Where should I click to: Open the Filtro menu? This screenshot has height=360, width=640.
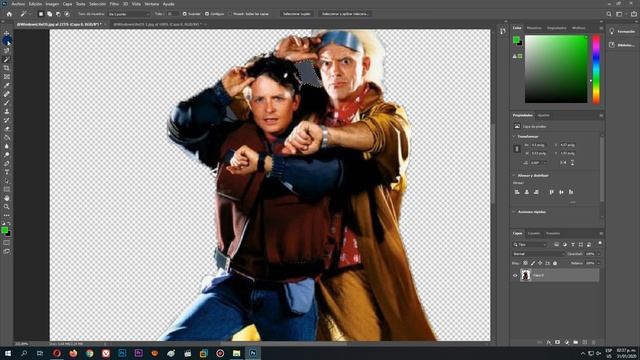(114, 4)
